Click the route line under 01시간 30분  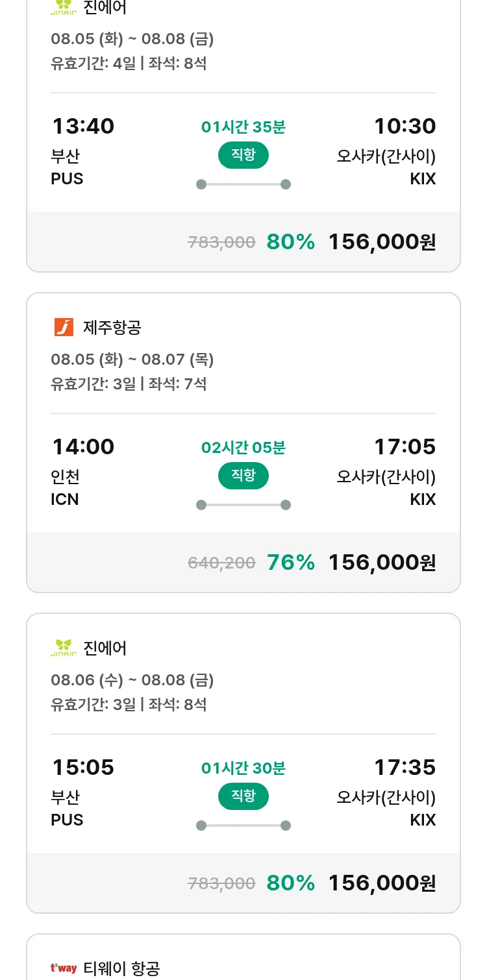243,826
